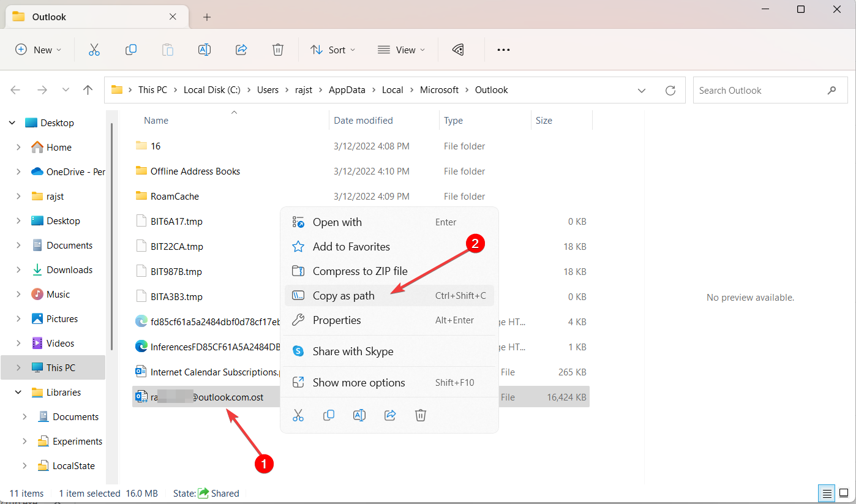Go back with the Back arrow
The height and width of the screenshot is (504, 856).
tap(15, 90)
